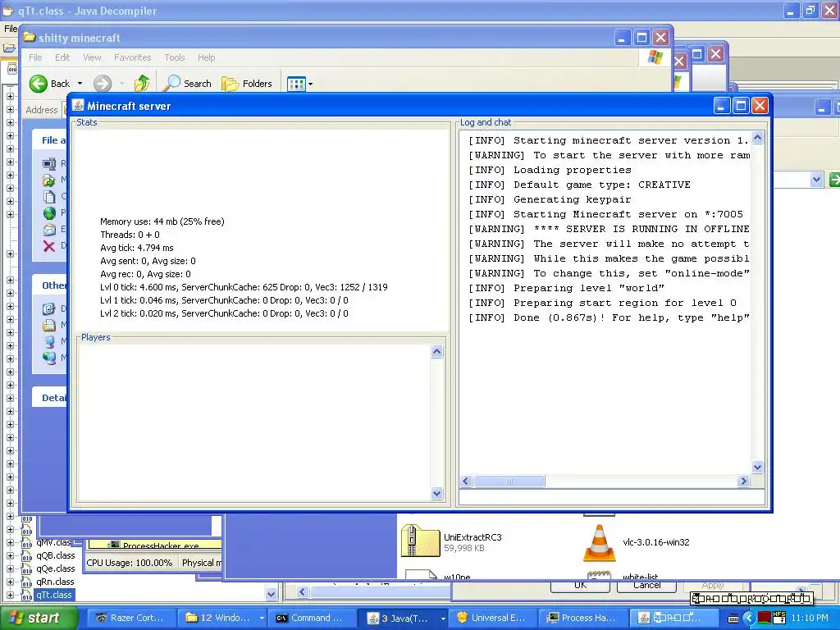This screenshot has height=630, width=840.
Task: Click the log horizontal scroll right arrow
Action: tap(743, 481)
